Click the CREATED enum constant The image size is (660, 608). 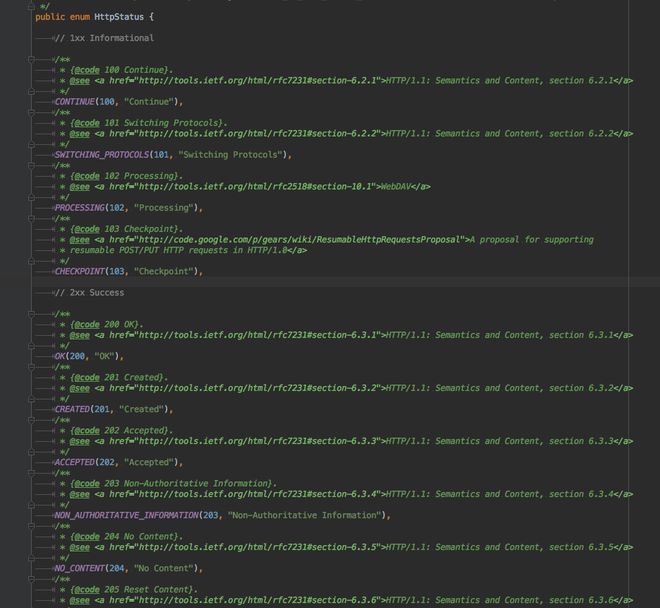click(x=72, y=409)
